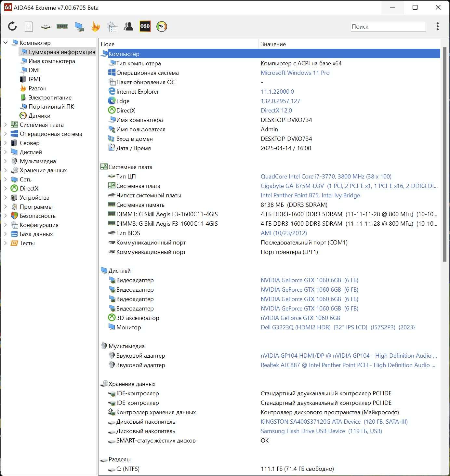Click DirectX Xbox icon in left tree
The width and height of the screenshot is (450, 476).
point(14,188)
